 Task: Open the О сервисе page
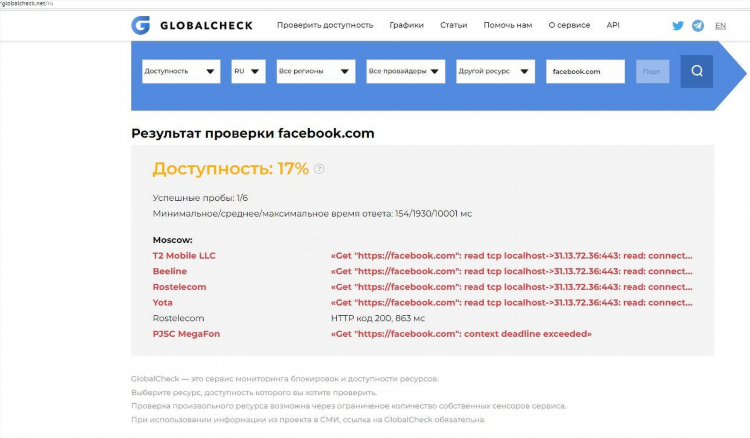coord(569,25)
